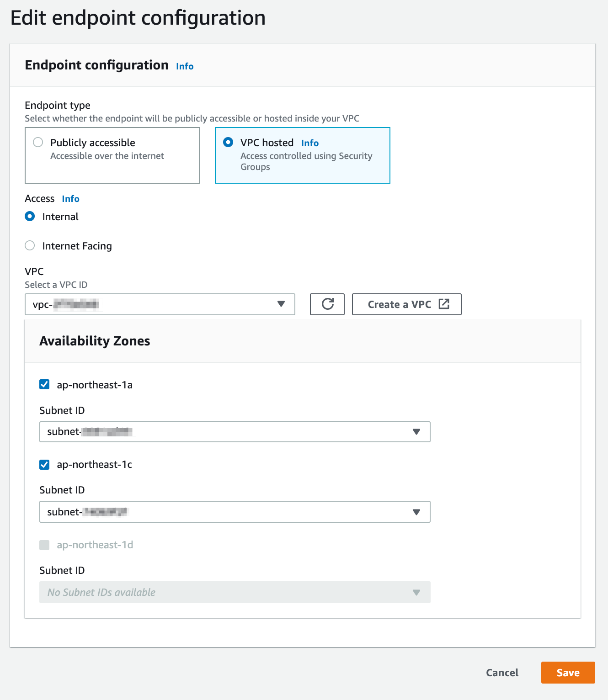Click the disabled ap-northeast-1d checkbox
This screenshot has width=608, height=700.
(44, 545)
